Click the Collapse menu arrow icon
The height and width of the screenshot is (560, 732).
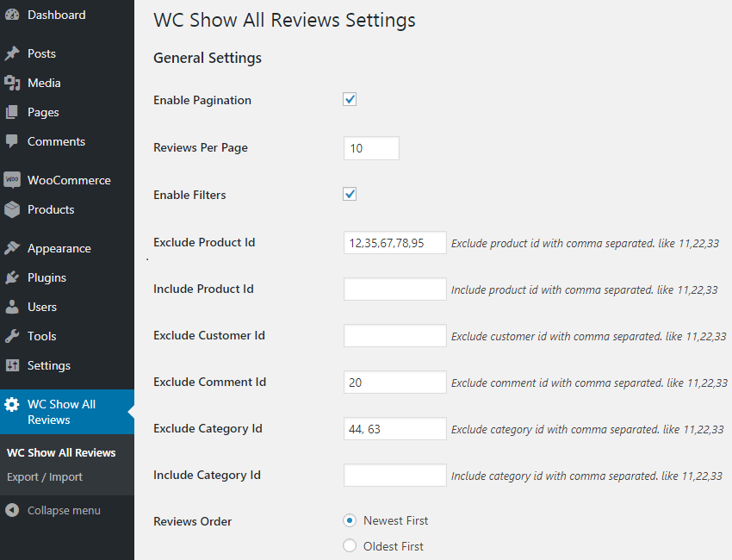pos(12,510)
